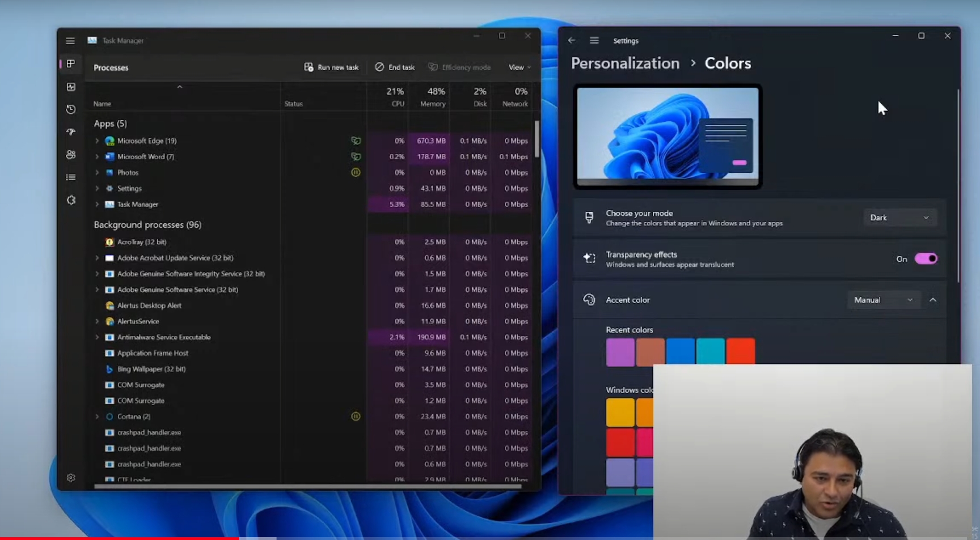980x540 pixels.
Task: Open the View dropdown in Task Manager
Action: (519, 67)
